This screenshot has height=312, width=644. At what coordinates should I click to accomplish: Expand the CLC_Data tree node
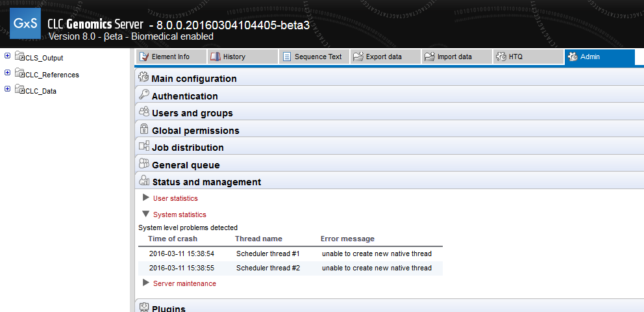[7, 90]
